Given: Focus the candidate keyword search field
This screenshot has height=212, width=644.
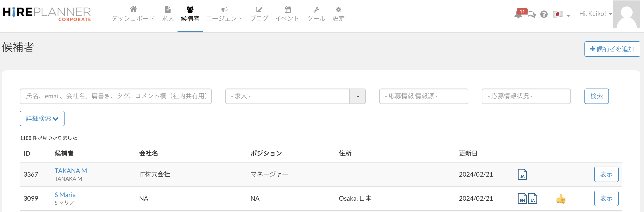Looking at the screenshot, I should [116, 96].
